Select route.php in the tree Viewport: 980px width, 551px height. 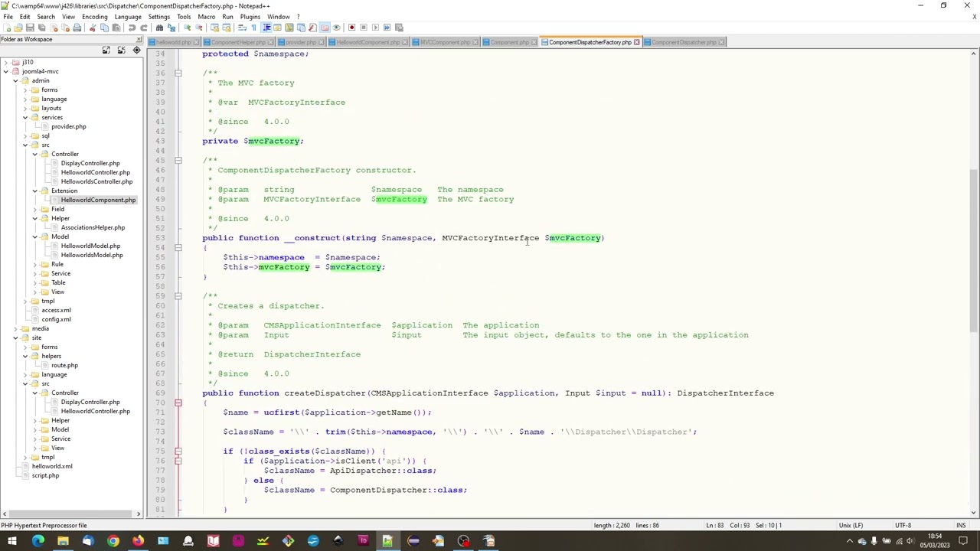64,365
